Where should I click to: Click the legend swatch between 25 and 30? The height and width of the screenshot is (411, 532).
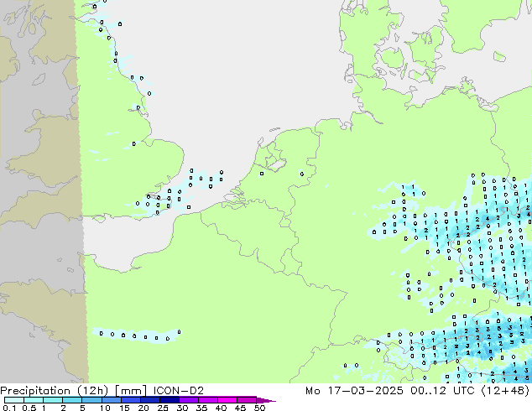(169, 400)
